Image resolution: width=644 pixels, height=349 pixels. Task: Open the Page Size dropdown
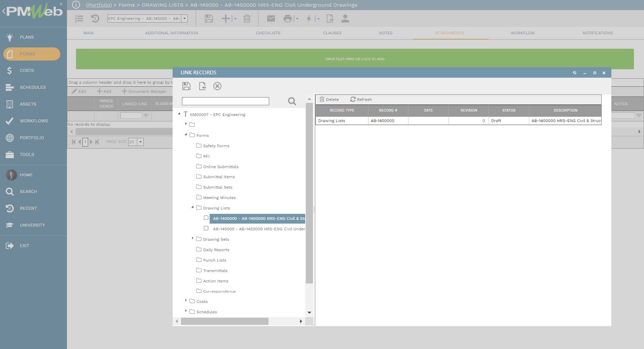pyautogui.click(x=140, y=142)
